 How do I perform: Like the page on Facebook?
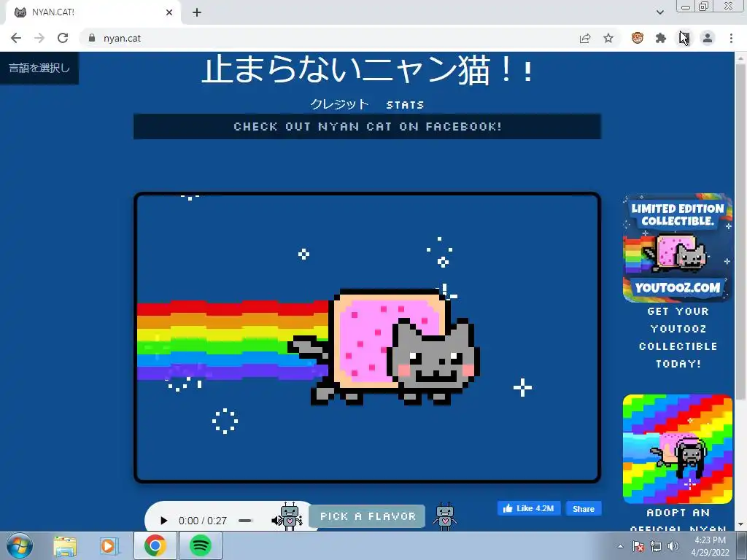click(529, 508)
